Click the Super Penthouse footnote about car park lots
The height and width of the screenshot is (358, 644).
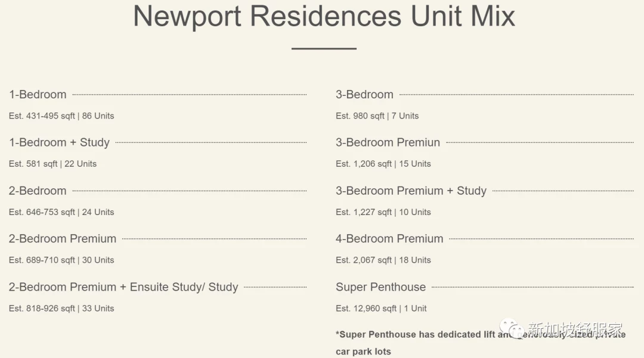click(x=481, y=343)
